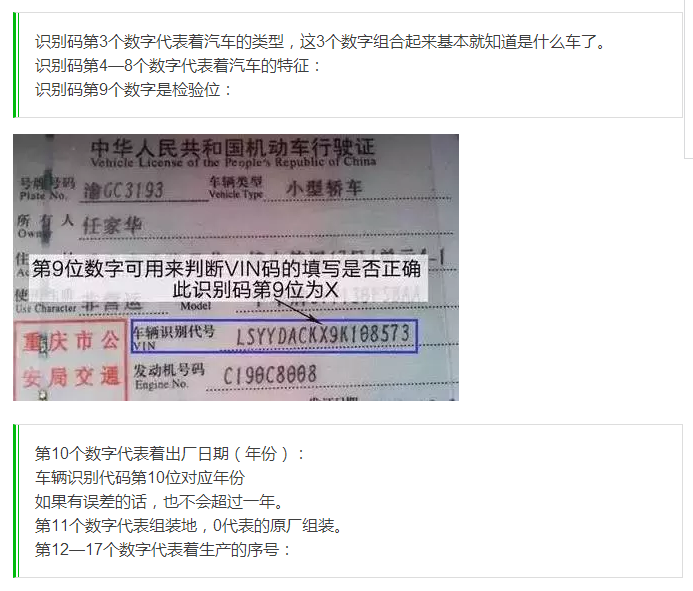
Task: Click the engine number C190C8008
Action: tap(270, 375)
